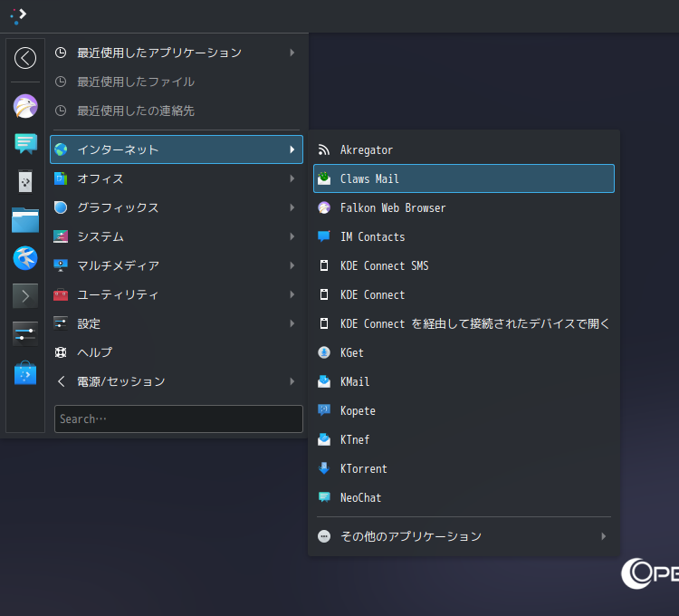
Task: Click the blue circle icon beside グラフィックス
Action: click(x=61, y=207)
